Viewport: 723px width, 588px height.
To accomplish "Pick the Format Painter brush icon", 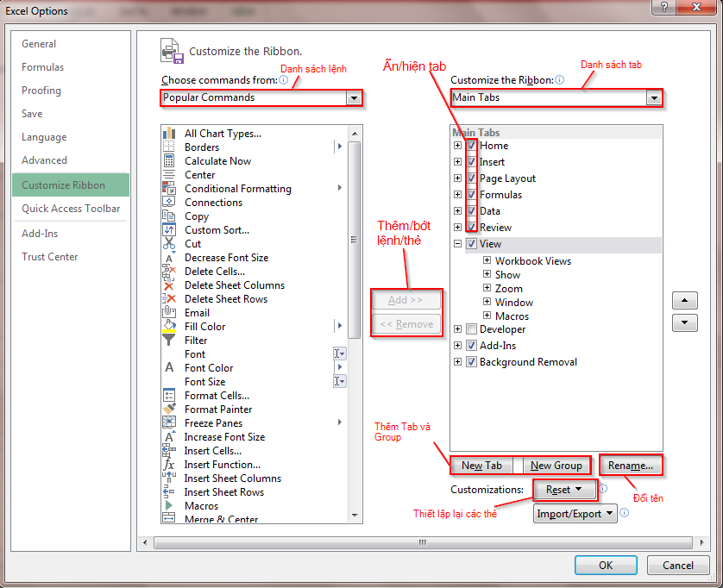I will click(169, 410).
